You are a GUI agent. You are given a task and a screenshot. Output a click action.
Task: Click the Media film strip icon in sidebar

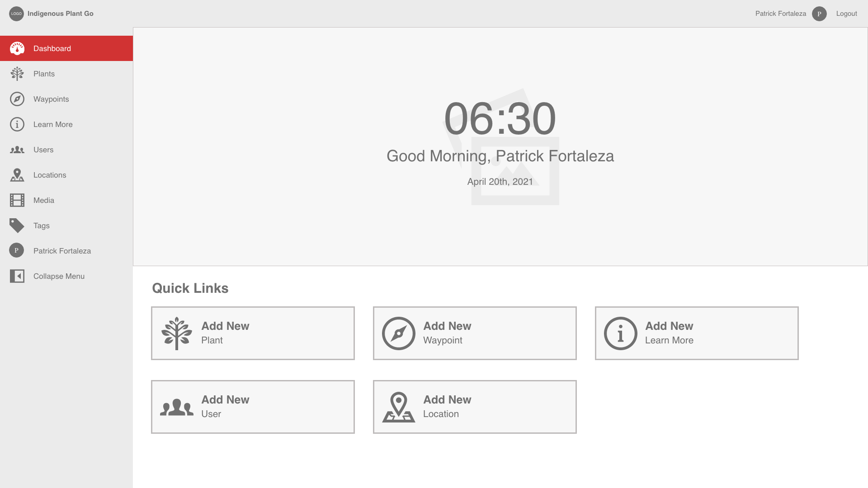click(x=17, y=200)
